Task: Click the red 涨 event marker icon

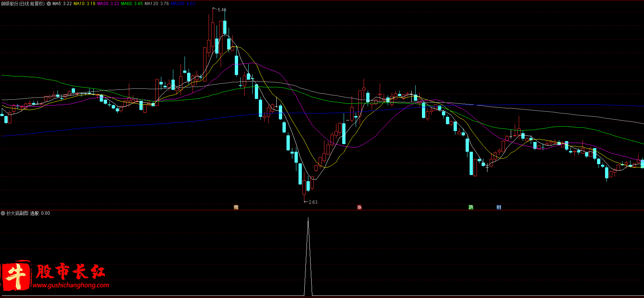Action: [359, 207]
